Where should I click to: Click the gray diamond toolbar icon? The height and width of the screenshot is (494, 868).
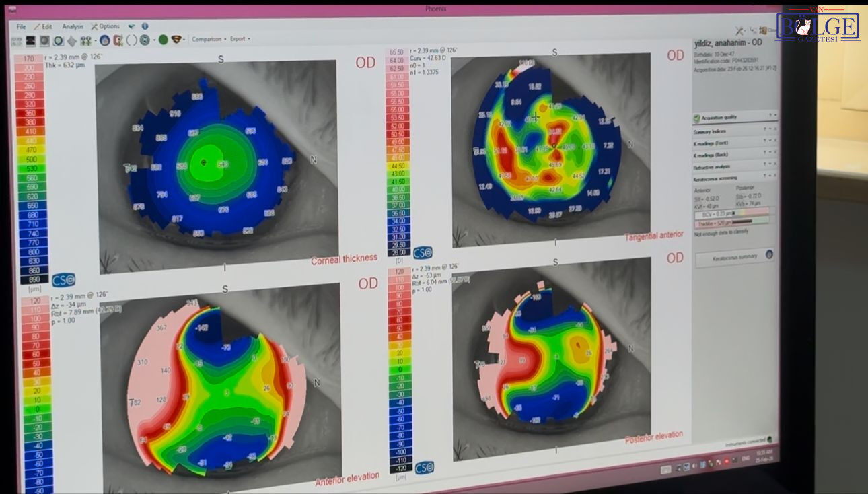(x=72, y=41)
